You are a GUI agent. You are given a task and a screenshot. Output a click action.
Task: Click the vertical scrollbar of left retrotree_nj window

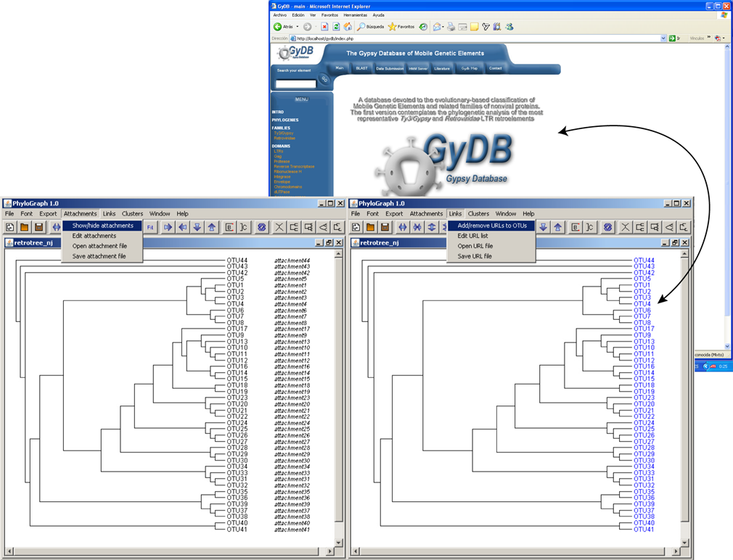339,398
